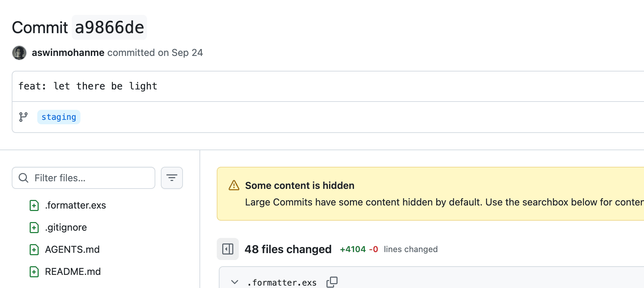The width and height of the screenshot is (644, 288).
Task: Click the search magnifier icon in filter box
Action: pyautogui.click(x=23, y=178)
